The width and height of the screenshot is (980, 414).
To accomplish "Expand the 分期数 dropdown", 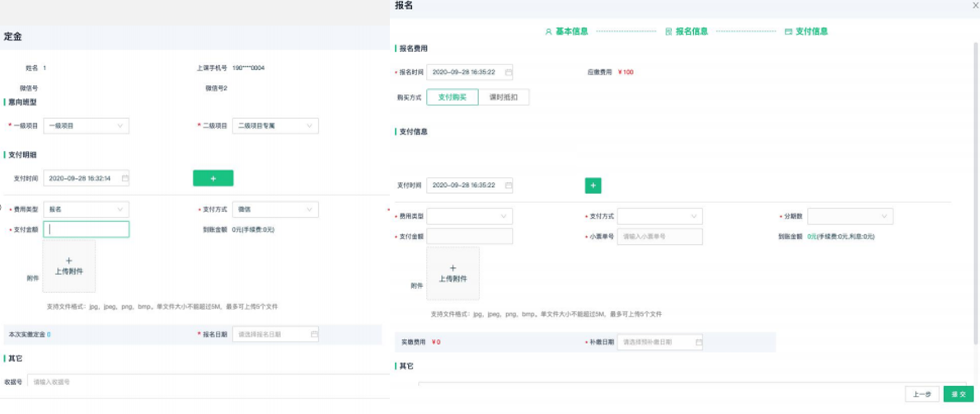I will point(850,216).
